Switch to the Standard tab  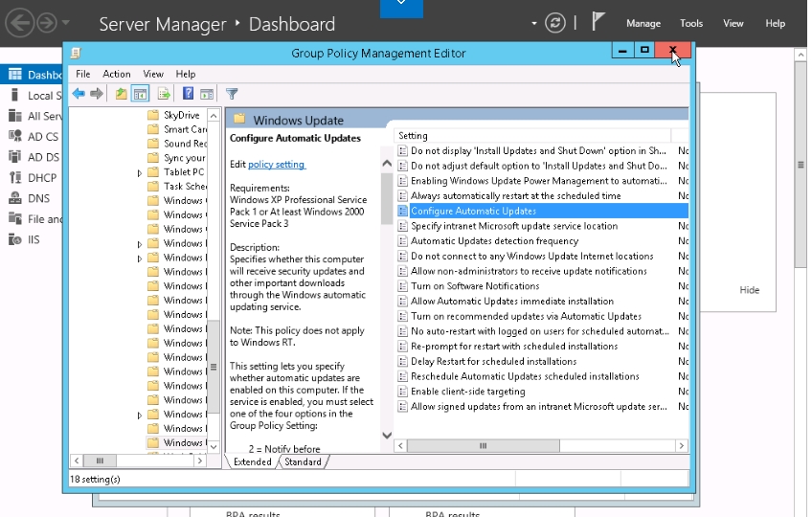coord(303,461)
